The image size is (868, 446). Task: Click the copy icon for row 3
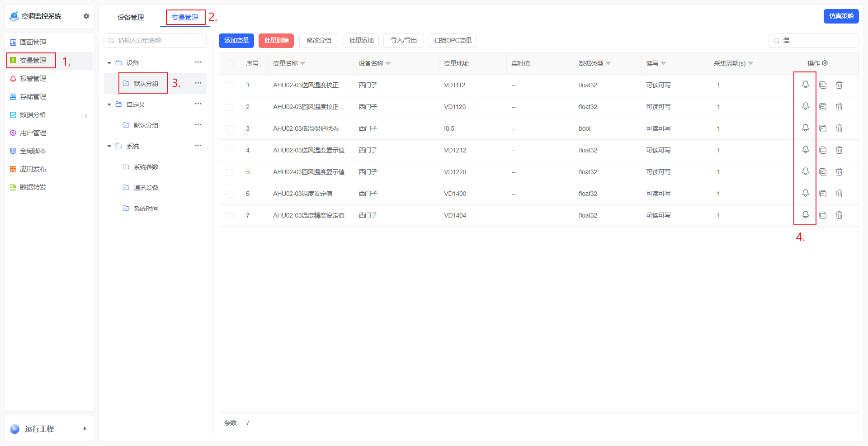[x=823, y=128]
